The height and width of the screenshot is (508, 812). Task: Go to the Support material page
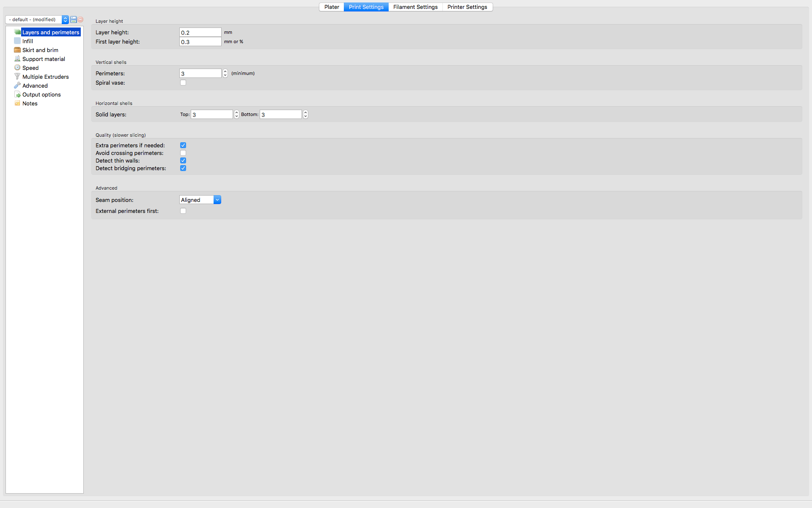pos(44,59)
